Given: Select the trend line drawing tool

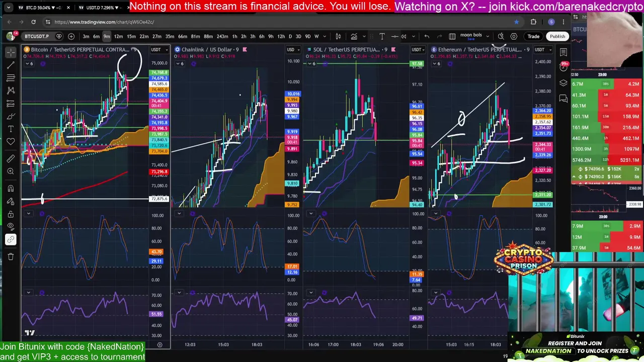Looking at the screenshot, I should (x=11, y=65).
